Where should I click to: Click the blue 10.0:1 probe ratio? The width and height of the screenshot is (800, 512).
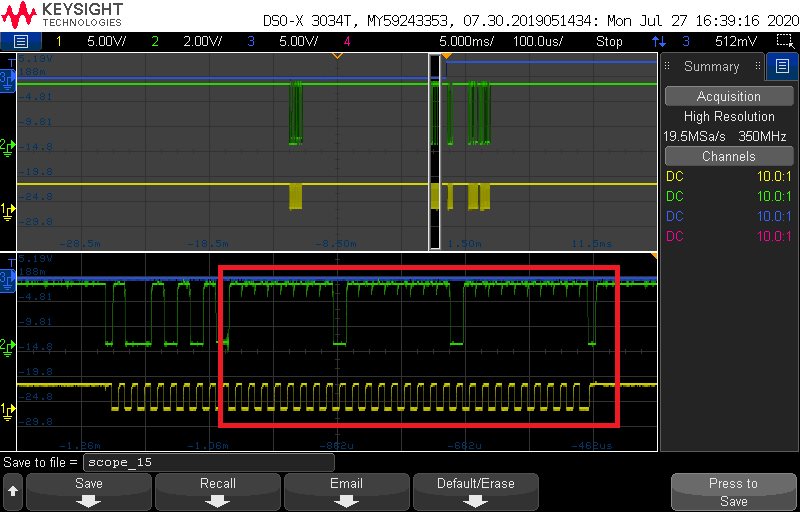(774, 216)
